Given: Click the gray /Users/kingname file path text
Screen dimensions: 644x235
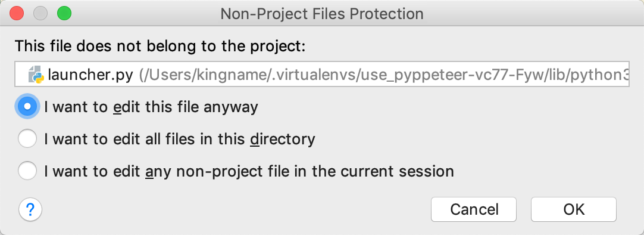Looking at the screenshot, I should [x=384, y=75].
